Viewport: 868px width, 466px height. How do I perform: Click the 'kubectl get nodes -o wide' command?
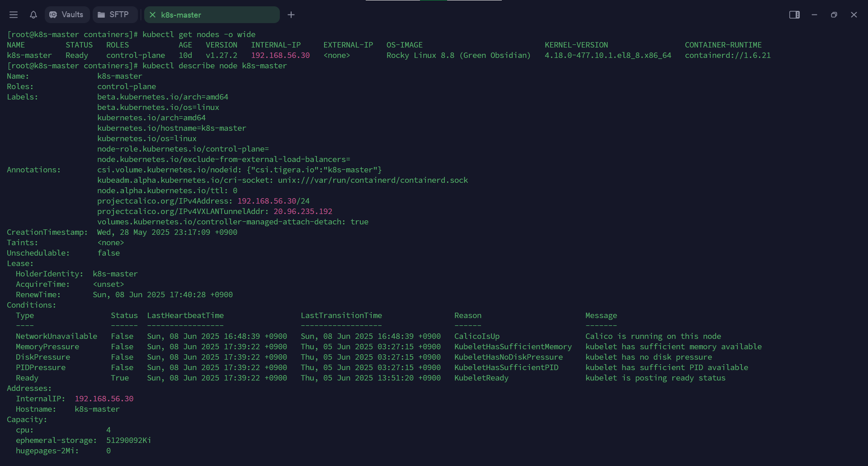coord(199,34)
